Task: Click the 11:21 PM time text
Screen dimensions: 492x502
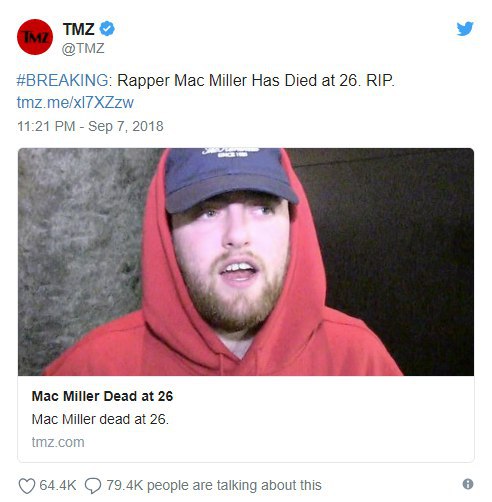Action: pos(46,126)
